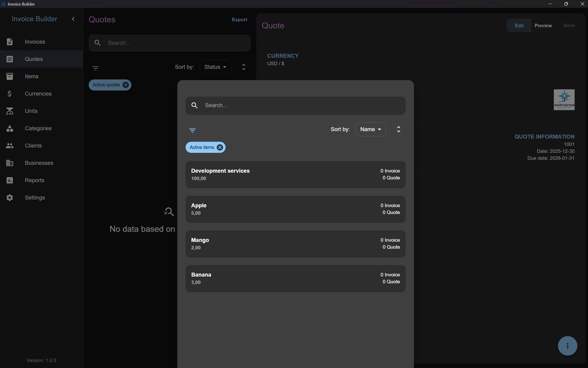Click the Export button
The width and height of the screenshot is (588, 368).
[x=239, y=20]
